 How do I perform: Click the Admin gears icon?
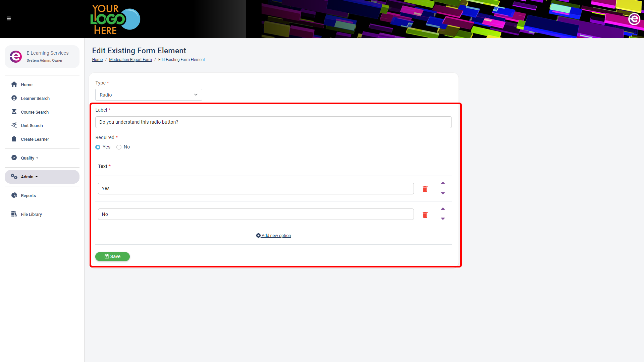coord(14,177)
